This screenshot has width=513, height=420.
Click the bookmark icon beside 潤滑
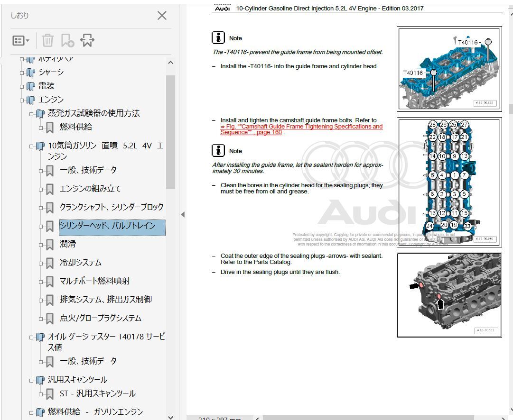(x=50, y=245)
